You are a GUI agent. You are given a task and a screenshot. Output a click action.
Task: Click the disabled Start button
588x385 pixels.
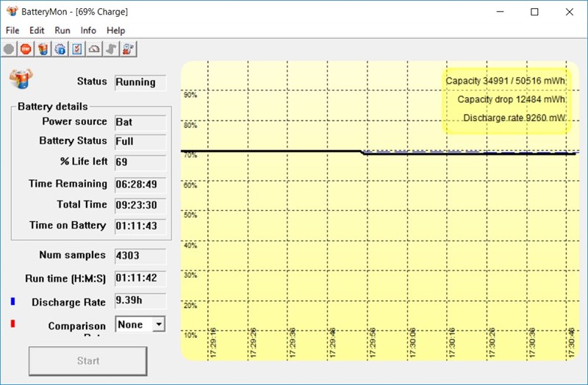[87, 361]
